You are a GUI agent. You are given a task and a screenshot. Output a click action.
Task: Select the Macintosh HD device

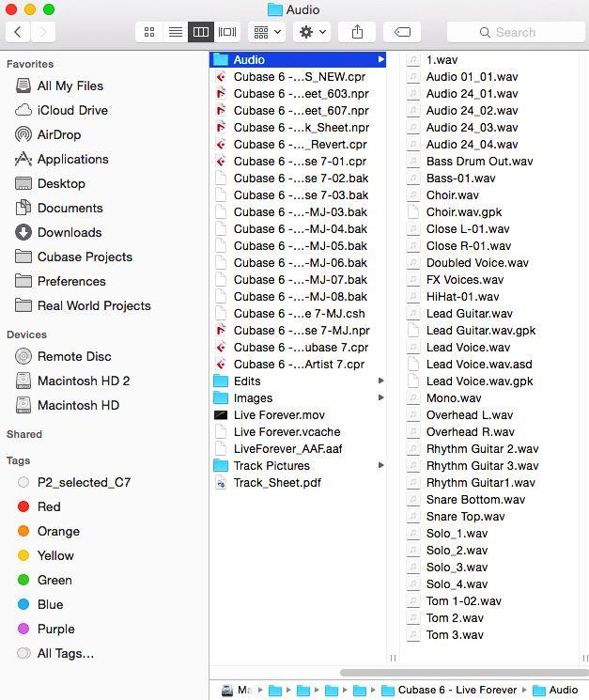click(68, 405)
